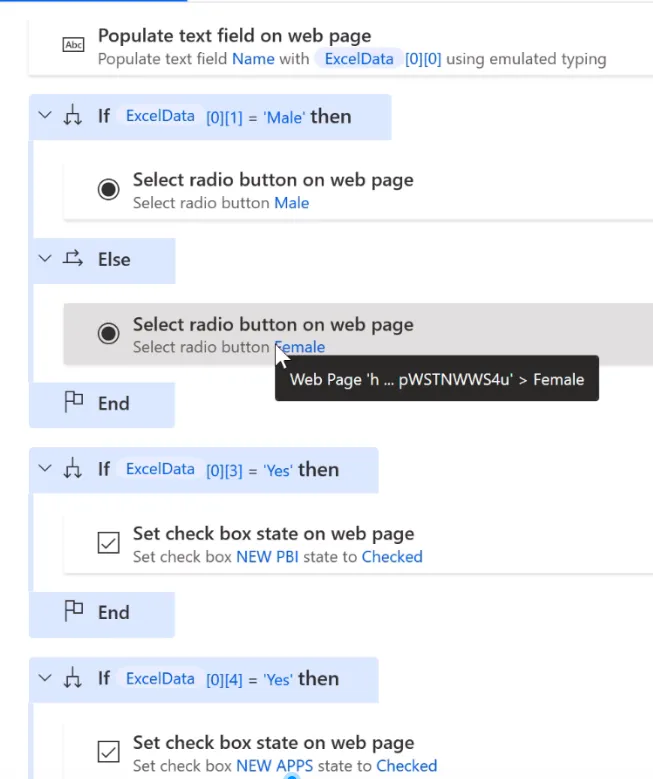Click the branch icon of the If [0][4] condition
653x779 pixels.
pos(73,678)
